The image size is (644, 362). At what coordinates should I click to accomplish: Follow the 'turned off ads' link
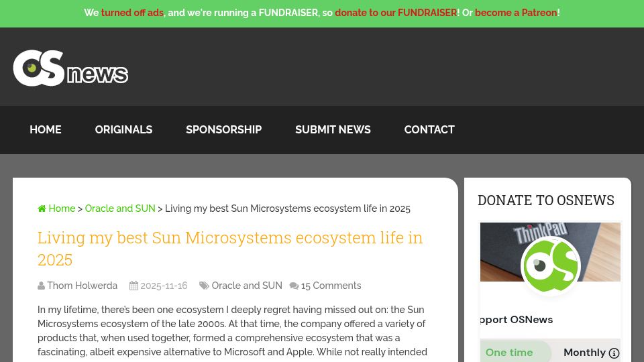pyautogui.click(x=132, y=13)
